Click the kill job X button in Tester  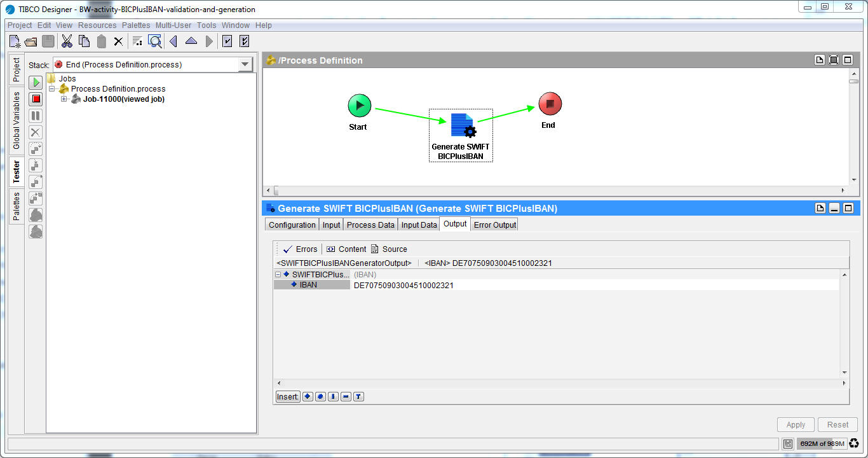36,132
